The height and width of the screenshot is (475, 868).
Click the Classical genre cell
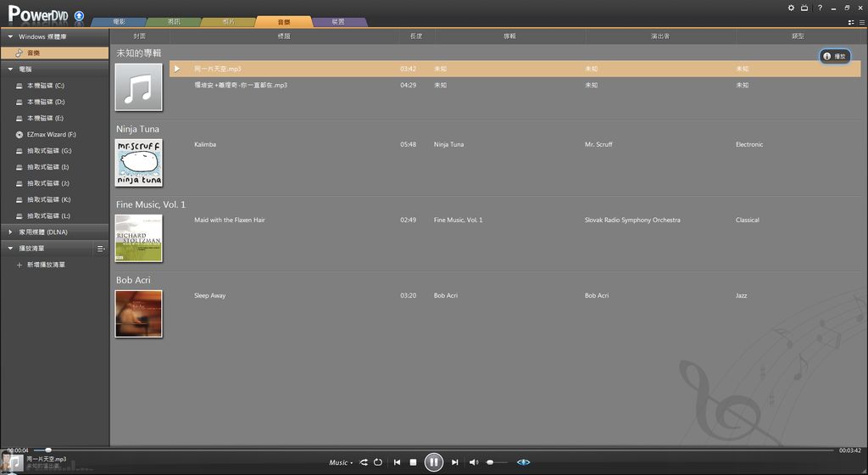pyautogui.click(x=748, y=220)
